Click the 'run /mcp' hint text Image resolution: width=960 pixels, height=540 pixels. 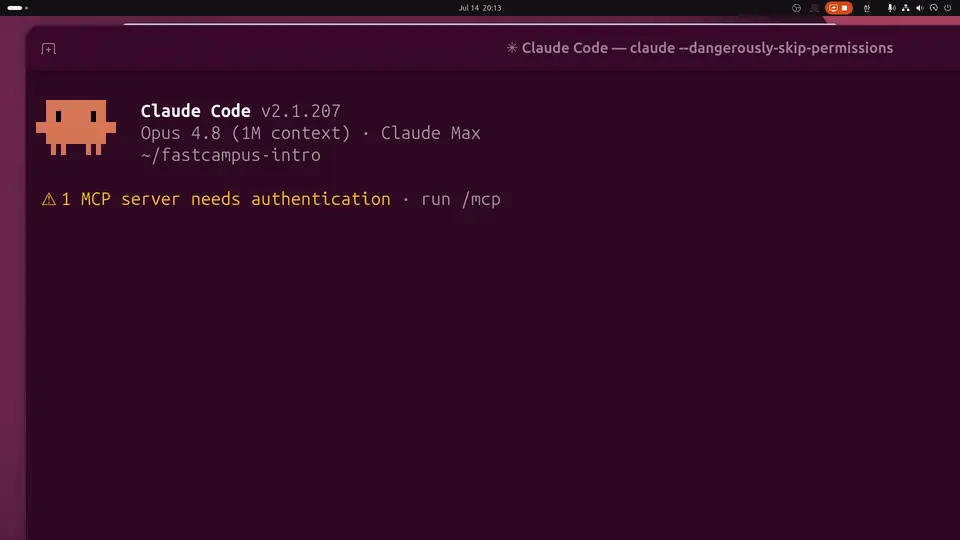click(461, 200)
